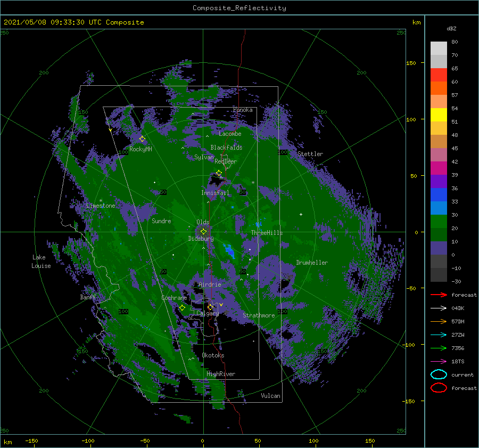Pick the slate purple 0-10 dBZ swatch

(439, 248)
